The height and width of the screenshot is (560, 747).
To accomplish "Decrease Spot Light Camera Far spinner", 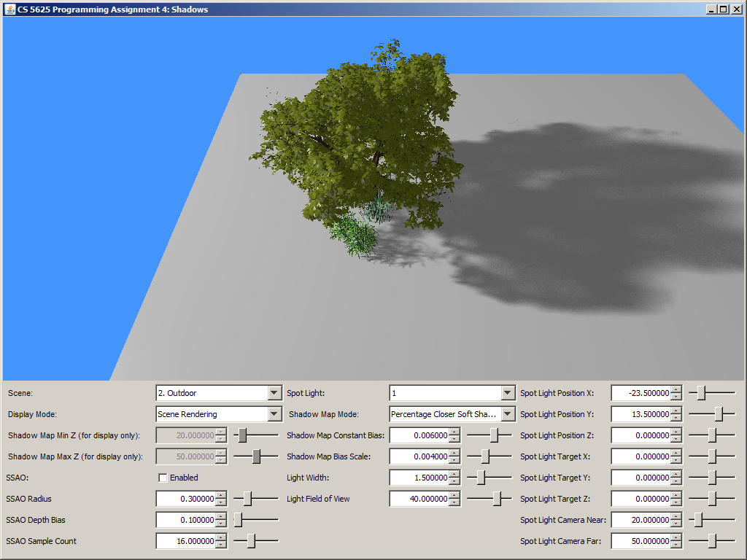I will pos(676,545).
